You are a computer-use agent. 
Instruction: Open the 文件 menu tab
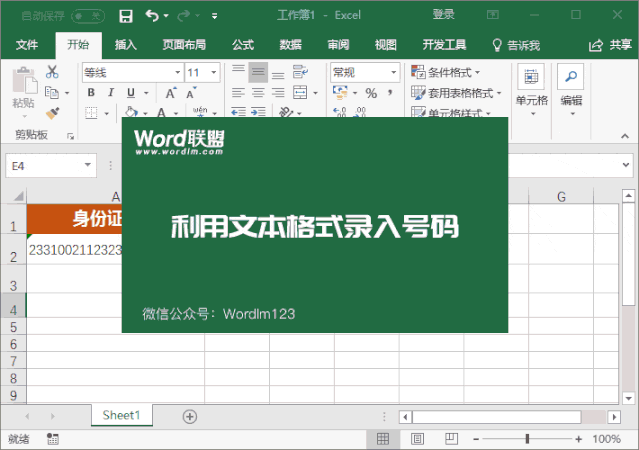click(x=27, y=44)
